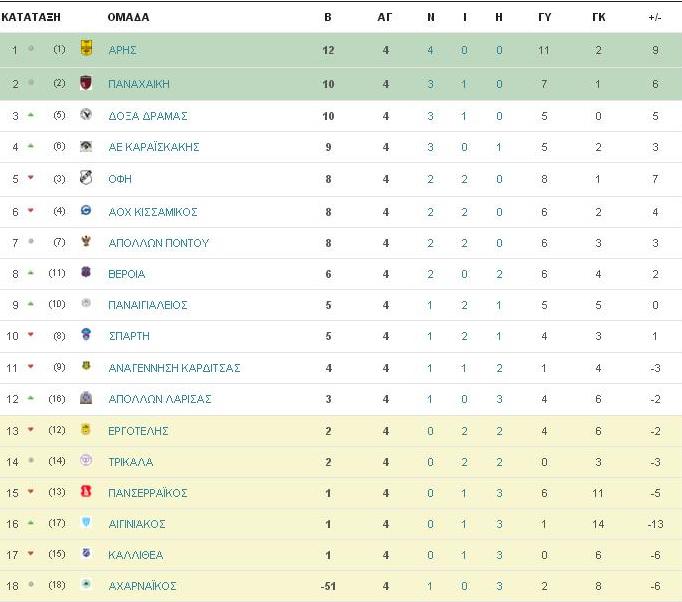
Task: Click the green up arrow beside ΔΟΞΑ ΔΡΑΜΑΣ
Action: coord(30,115)
